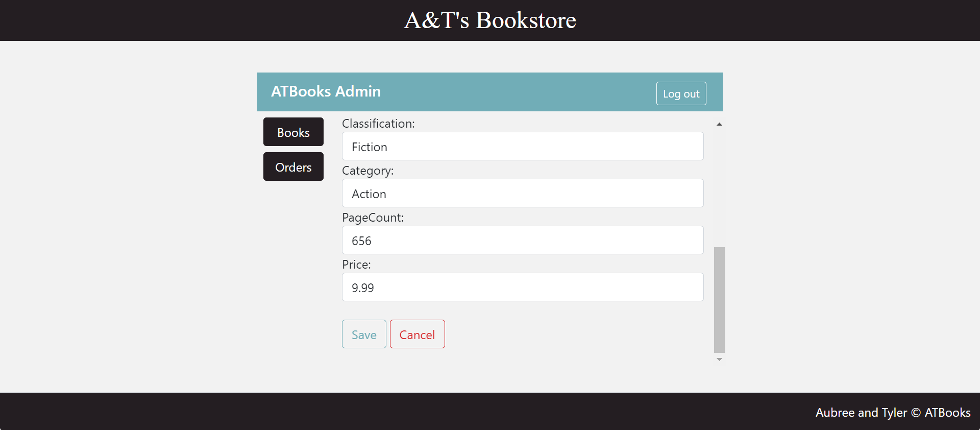Click the A&T's Bookstore title

(490, 20)
